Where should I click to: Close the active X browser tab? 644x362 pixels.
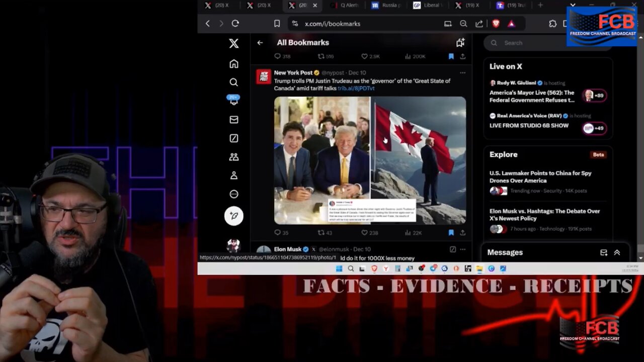click(315, 6)
